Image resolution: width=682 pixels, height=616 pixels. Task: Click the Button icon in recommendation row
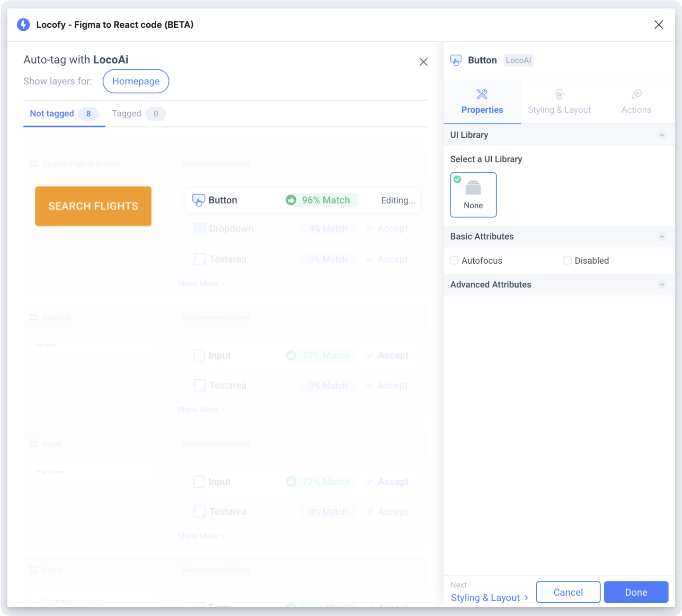click(199, 200)
